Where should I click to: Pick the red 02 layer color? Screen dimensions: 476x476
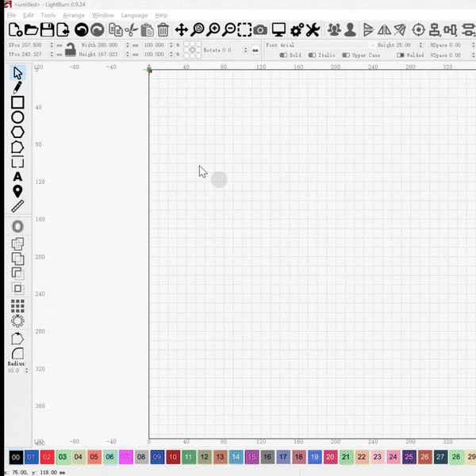[47, 457]
